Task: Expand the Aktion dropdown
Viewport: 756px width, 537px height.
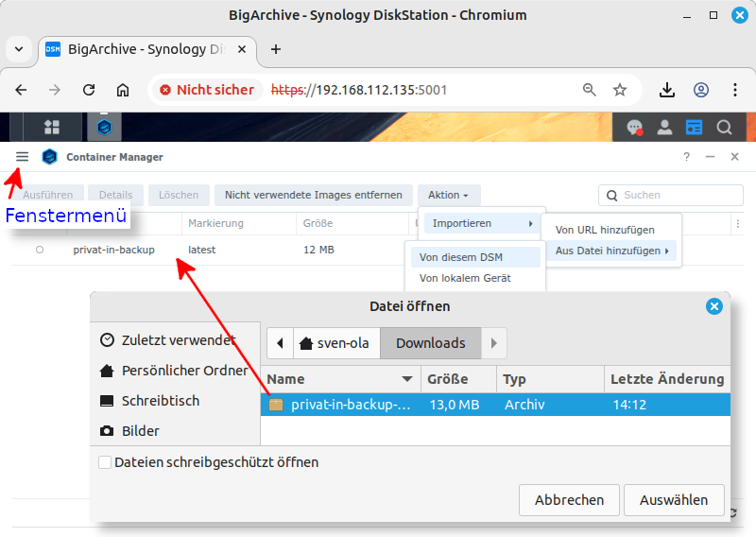Action: pyautogui.click(x=448, y=195)
